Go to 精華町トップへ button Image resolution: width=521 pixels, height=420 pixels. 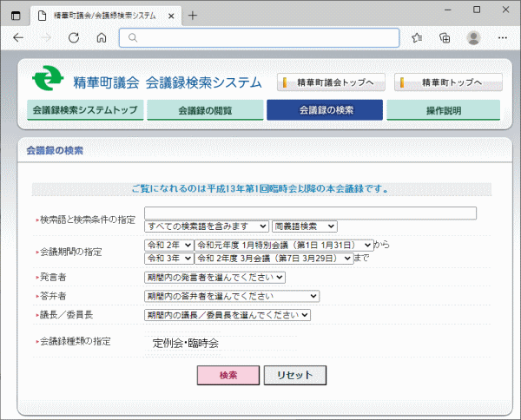point(448,82)
